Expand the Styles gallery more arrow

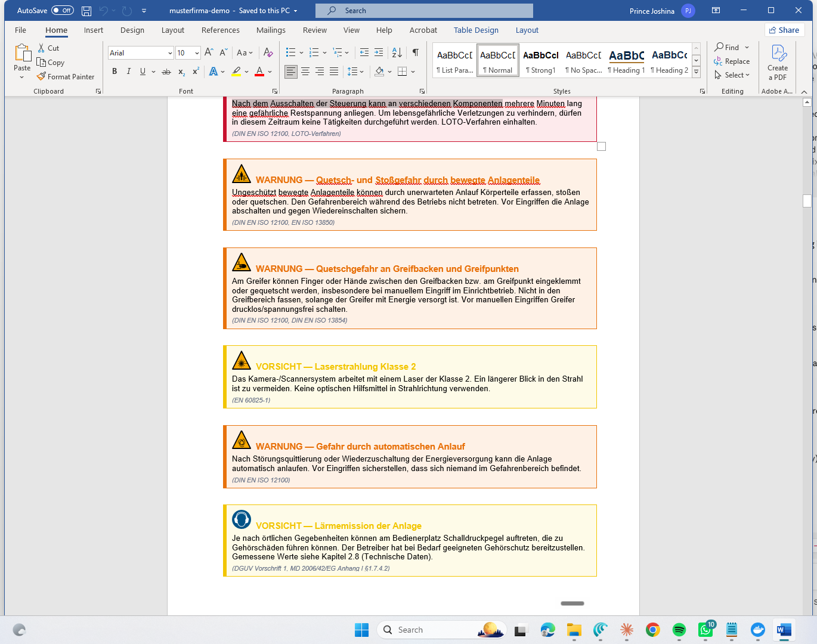pyautogui.click(x=696, y=72)
